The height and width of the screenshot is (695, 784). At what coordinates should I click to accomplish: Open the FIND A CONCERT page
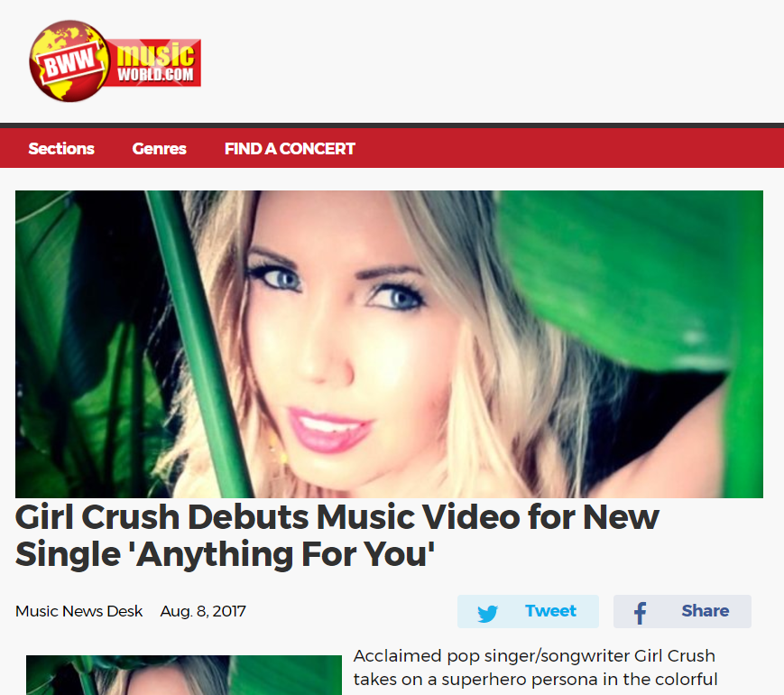click(290, 149)
